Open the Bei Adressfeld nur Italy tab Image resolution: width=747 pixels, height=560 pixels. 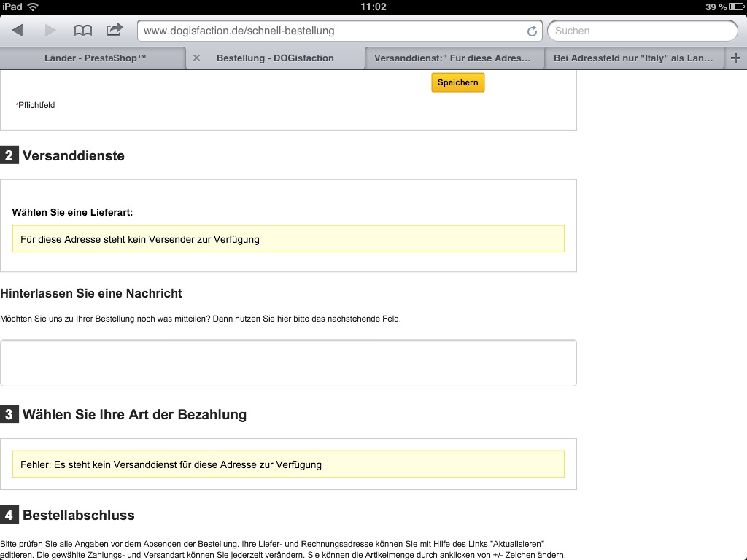tap(634, 58)
